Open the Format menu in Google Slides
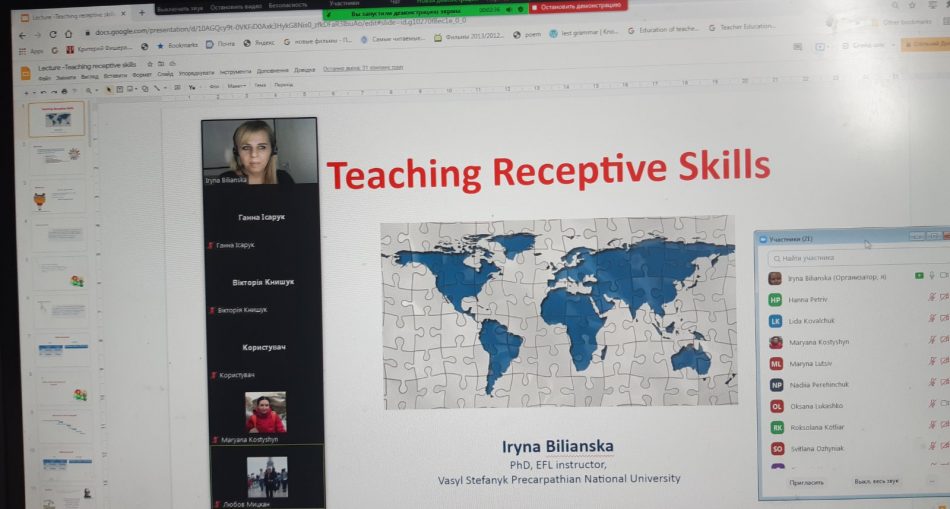The image size is (950, 509). coord(142,74)
